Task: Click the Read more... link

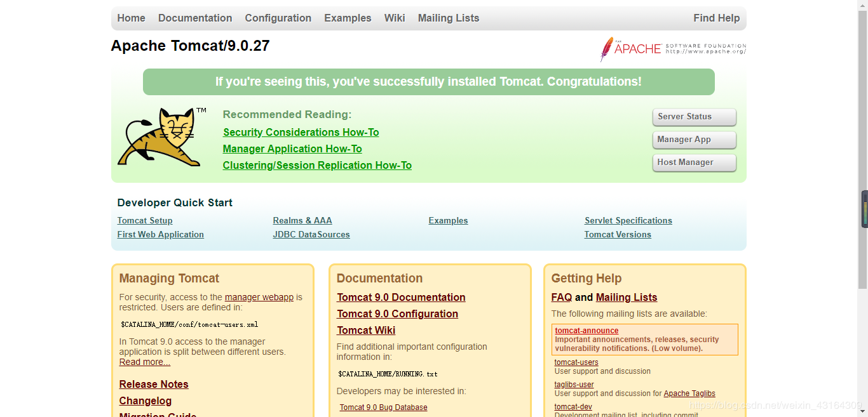Action: tap(145, 362)
